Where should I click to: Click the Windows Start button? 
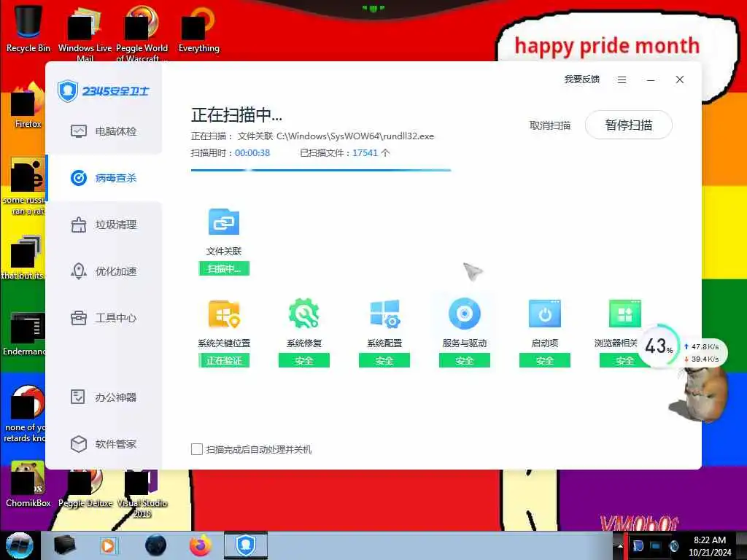20,545
